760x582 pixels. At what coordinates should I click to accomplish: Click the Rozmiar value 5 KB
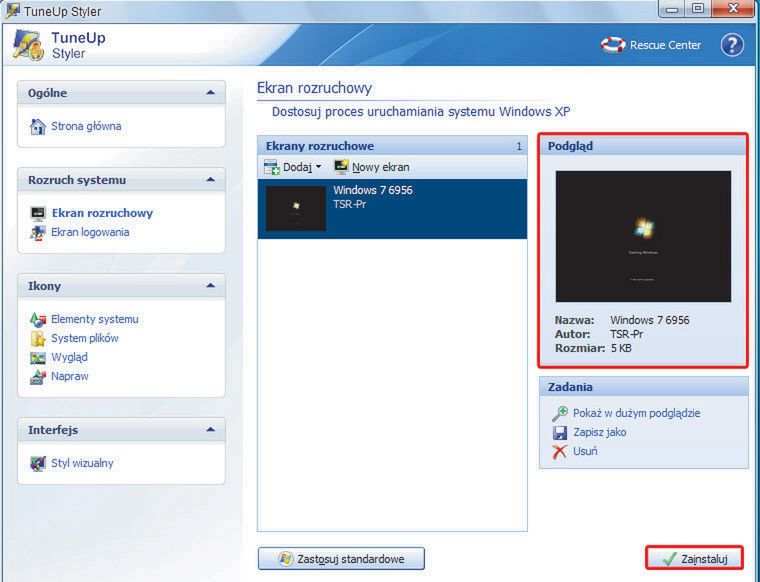[621, 348]
